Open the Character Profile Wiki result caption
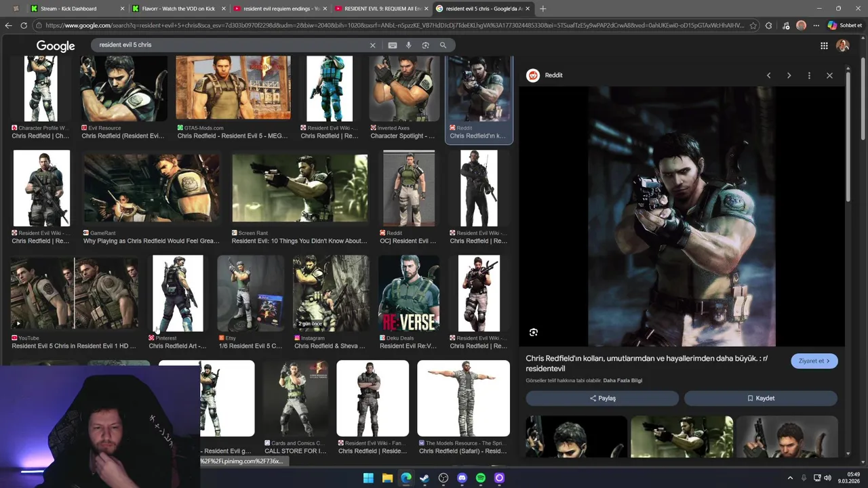 point(41,132)
